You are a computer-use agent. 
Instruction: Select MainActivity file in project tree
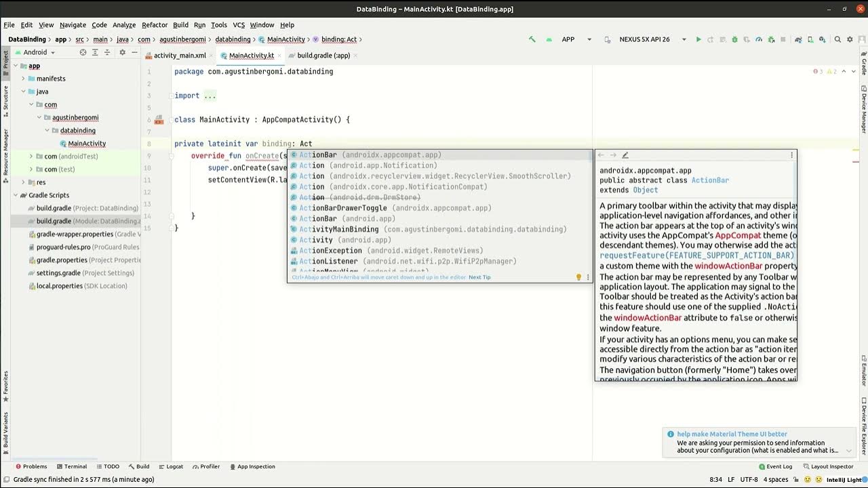pos(87,144)
